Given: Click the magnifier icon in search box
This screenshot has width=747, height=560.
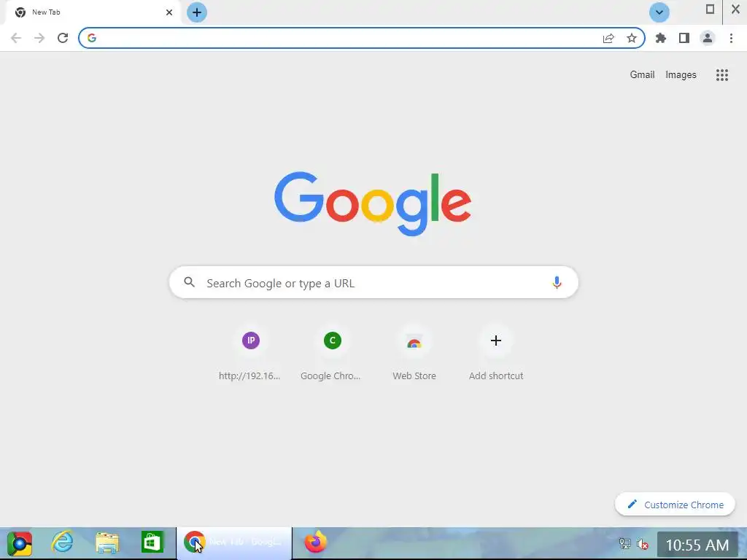Looking at the screenshot, I should pyautogui.click(x=190, y=282).
